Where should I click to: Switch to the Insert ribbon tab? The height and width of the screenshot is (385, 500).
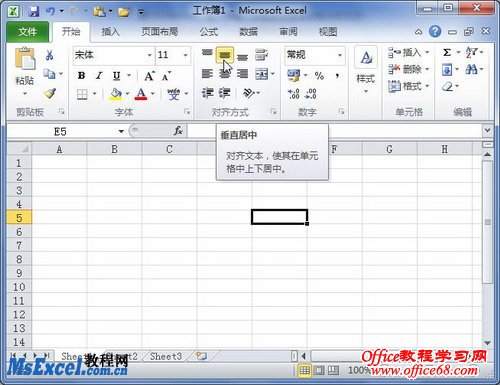tap(110, 32)
